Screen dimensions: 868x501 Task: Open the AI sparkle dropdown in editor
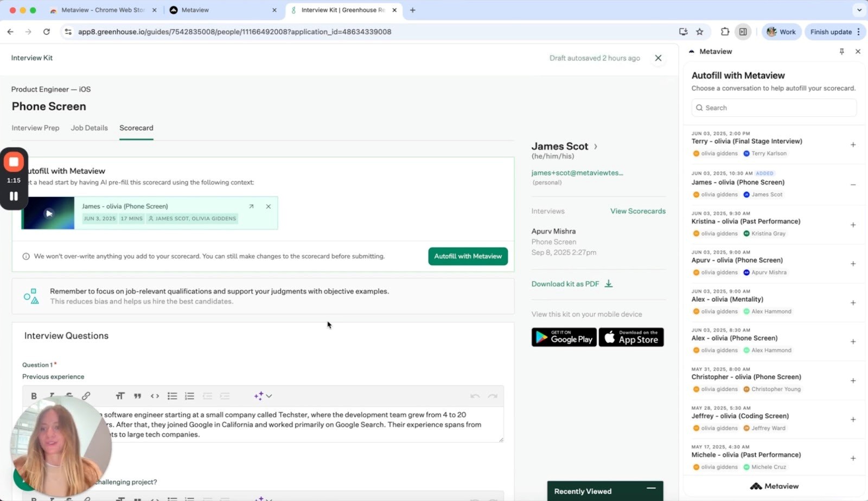pyautogui.click(x=263, y=396)
